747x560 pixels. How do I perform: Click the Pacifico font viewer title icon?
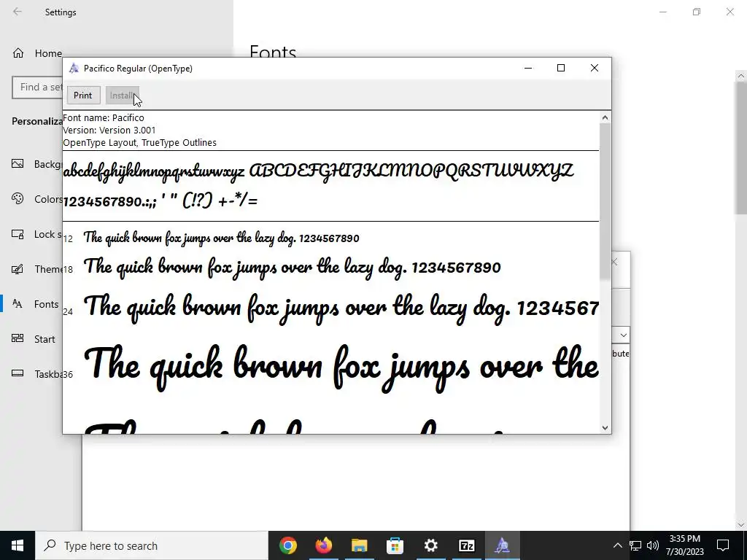[74, 68]
